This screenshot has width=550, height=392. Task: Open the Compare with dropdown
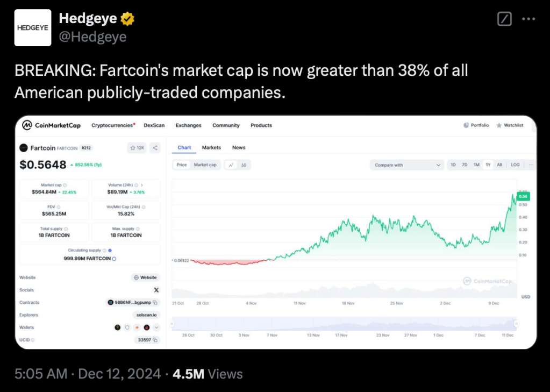coord(407,165)
